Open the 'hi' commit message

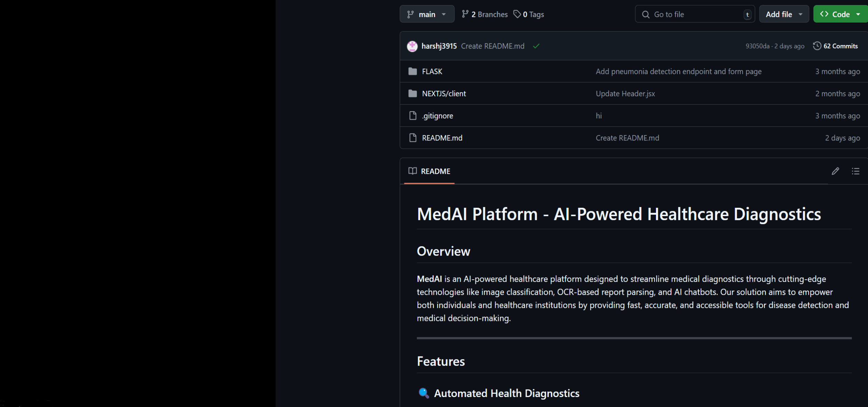pos(599,116)
